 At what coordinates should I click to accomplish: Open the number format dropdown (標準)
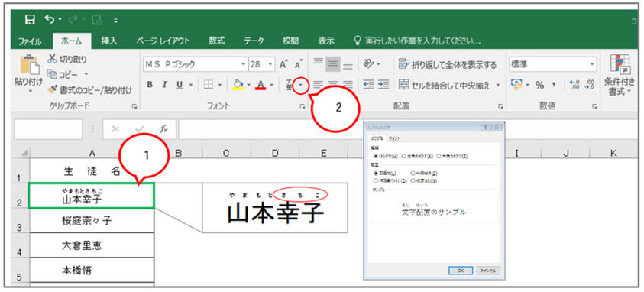(x=592, y=64)
